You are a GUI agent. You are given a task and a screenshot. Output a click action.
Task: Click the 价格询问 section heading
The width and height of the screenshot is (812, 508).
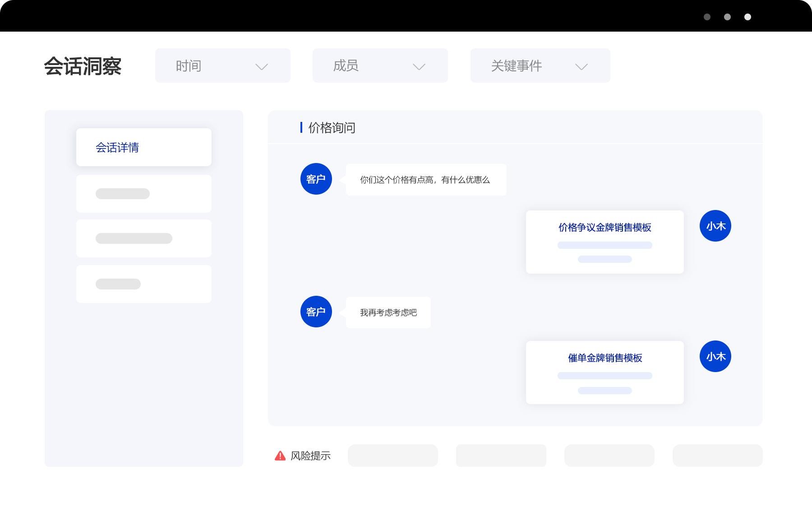coord(332,128)
